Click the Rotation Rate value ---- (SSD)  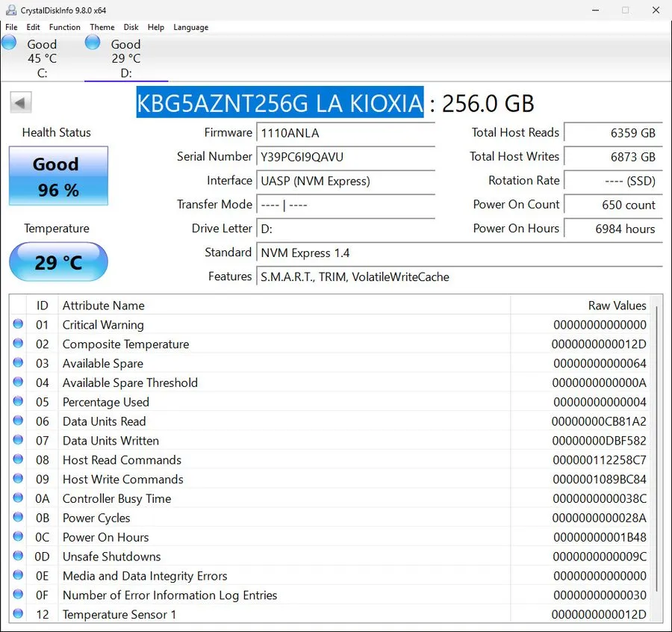click(x=613, y=181)
